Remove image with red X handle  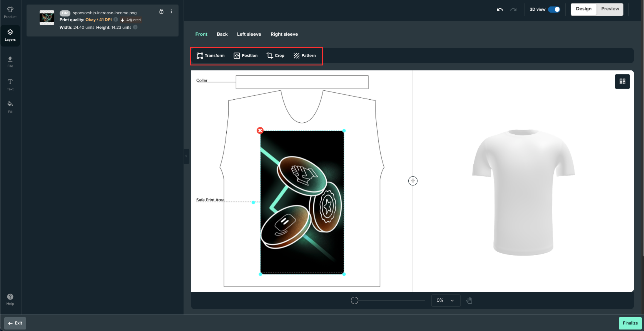click(260, 130)
